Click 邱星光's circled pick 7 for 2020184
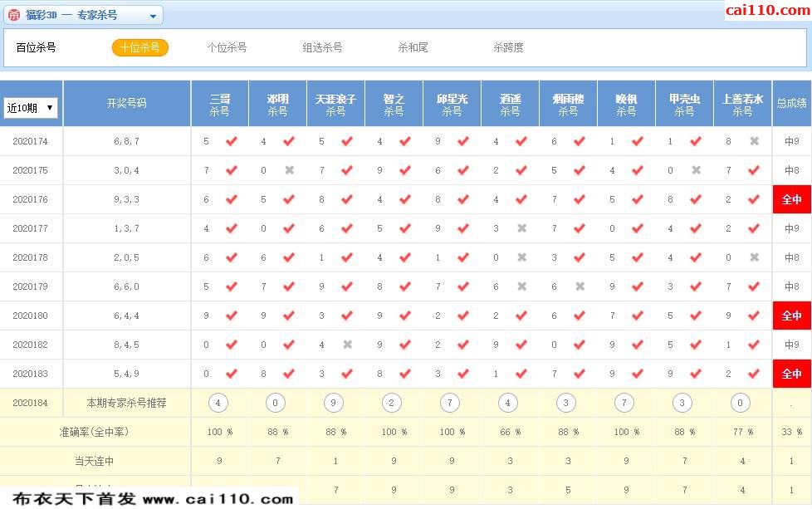This screenshot has height=509, width=812. [449, 403]
